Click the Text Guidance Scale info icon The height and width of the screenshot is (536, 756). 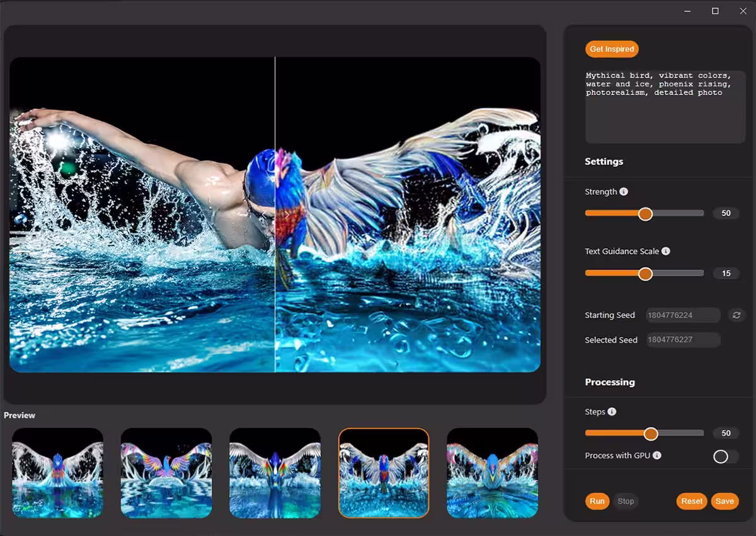click(x=667, y=251)
